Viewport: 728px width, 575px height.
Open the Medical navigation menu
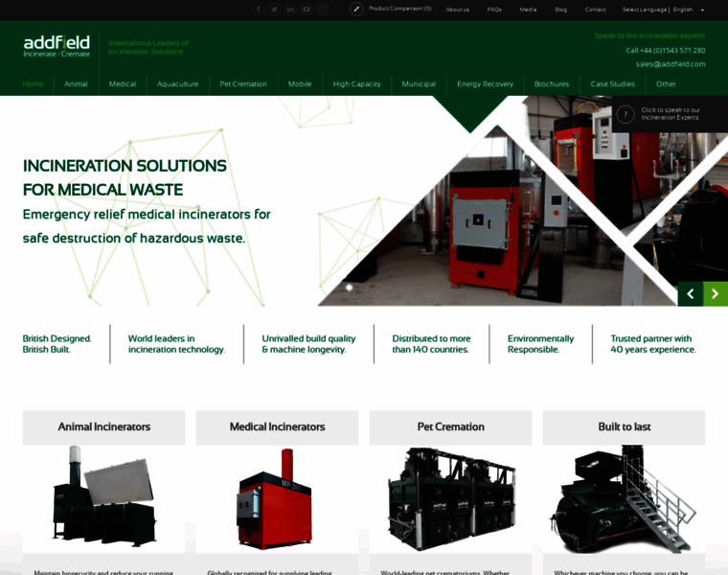[123, 84]
